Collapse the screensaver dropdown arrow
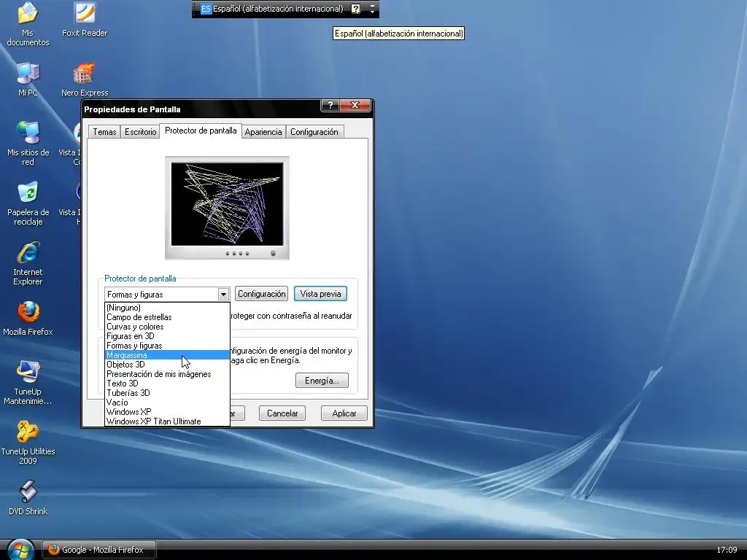This screenshot has height=560, width=747. 223,295
